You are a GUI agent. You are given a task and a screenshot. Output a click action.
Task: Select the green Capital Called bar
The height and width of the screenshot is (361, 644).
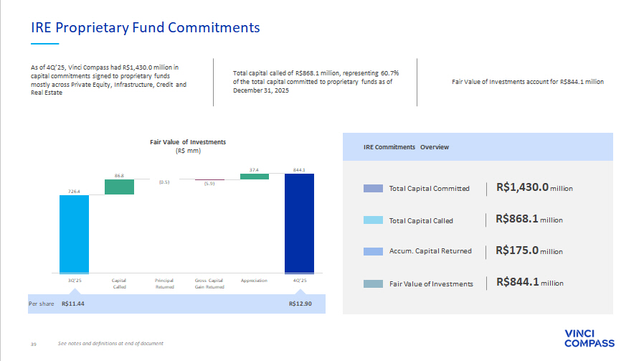[x=119, y=187]
